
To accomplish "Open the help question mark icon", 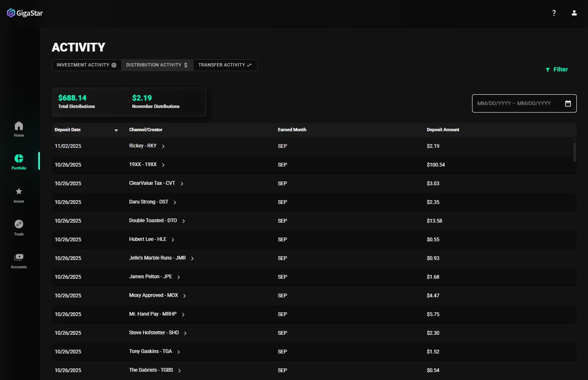I will (x=554, y=13).
